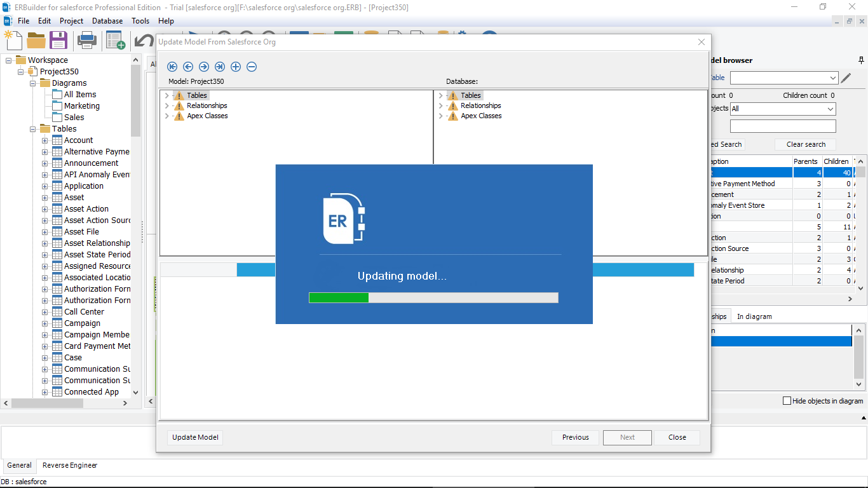Screen dimensions: 868x488
Task: Collapse the Diagrams tree node
Action: coord(33,83)
